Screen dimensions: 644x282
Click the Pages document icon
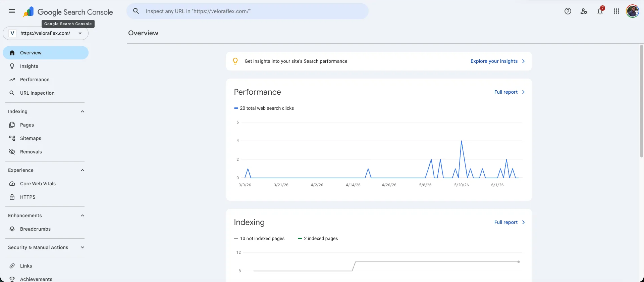pos(12,125)
